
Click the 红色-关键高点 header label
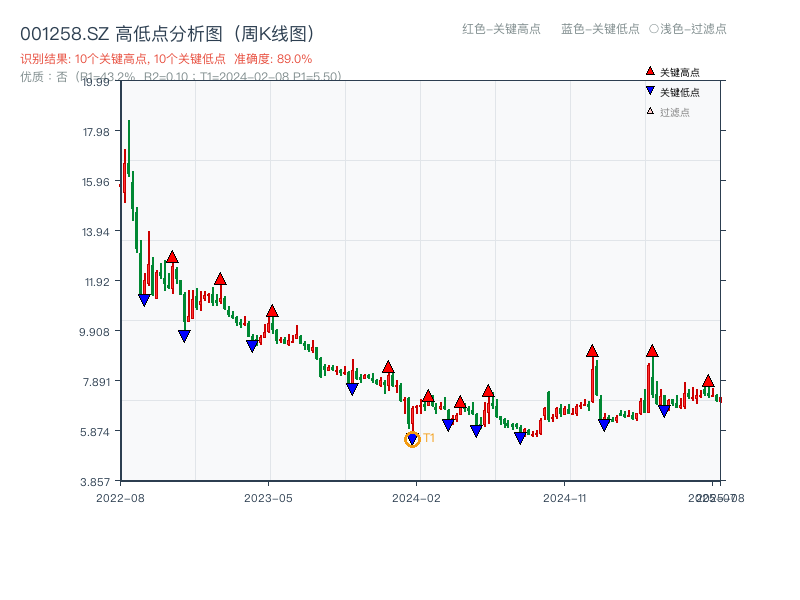pos(499,28)
